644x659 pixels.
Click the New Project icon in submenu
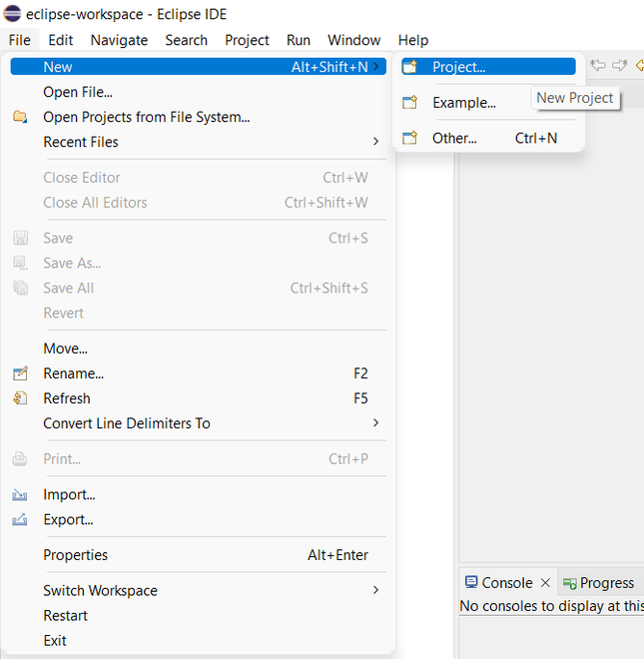409,67
